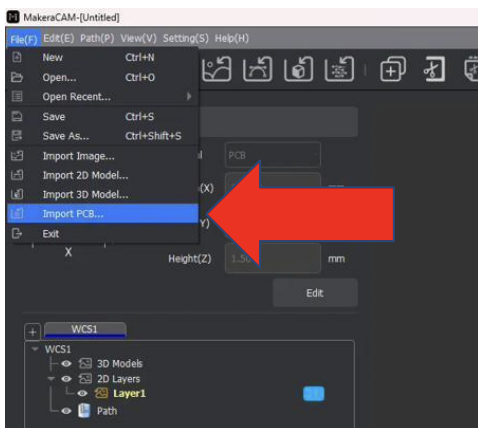This screenshot has height=428, width=478.
Task: Switch to the WCS1 tab
Action: (x=85, y=330)
